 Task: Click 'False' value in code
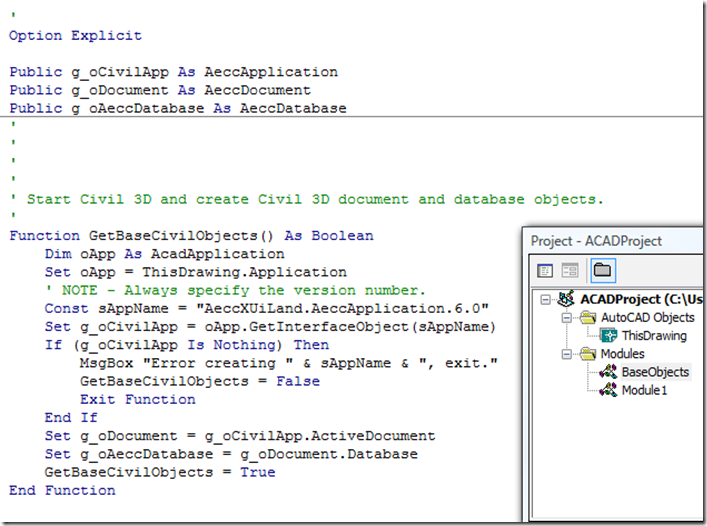pos(298,381)
